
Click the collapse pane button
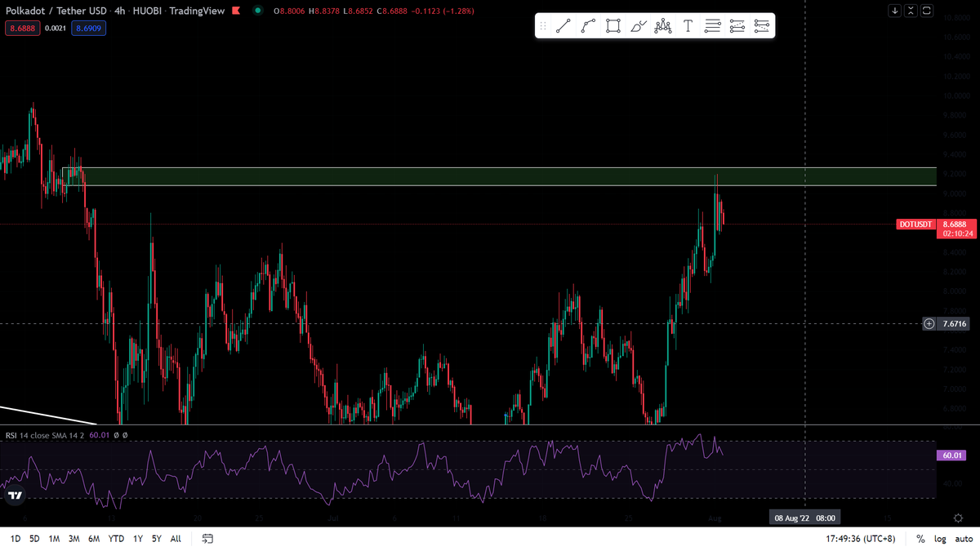pos(911,11)
